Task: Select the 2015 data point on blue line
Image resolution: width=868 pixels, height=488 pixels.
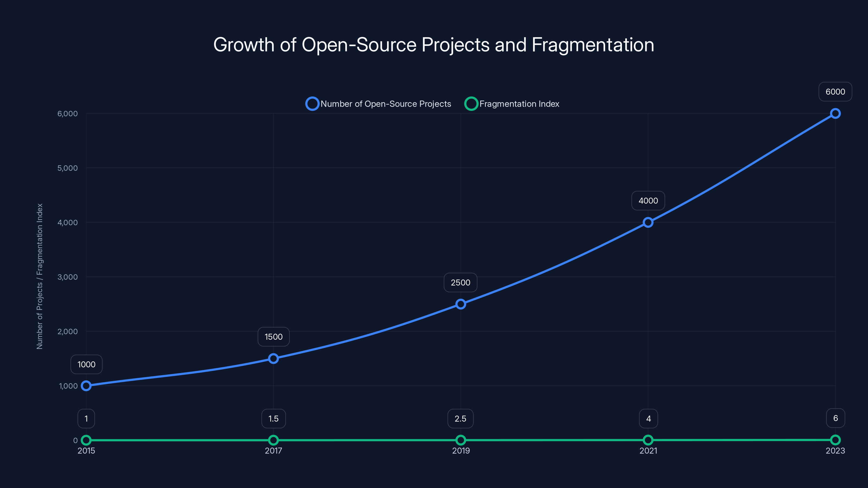Action: tap(86, 386)
